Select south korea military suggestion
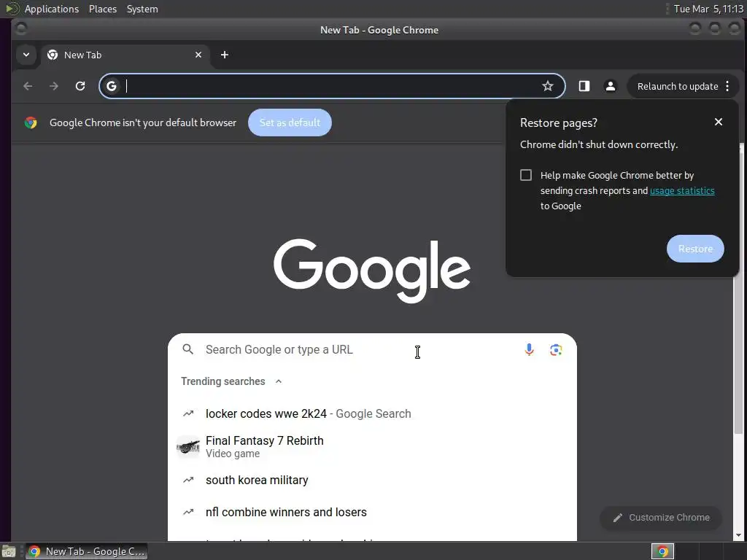The height and width of the screenshot is (560, 747). [x=372, y=480]
